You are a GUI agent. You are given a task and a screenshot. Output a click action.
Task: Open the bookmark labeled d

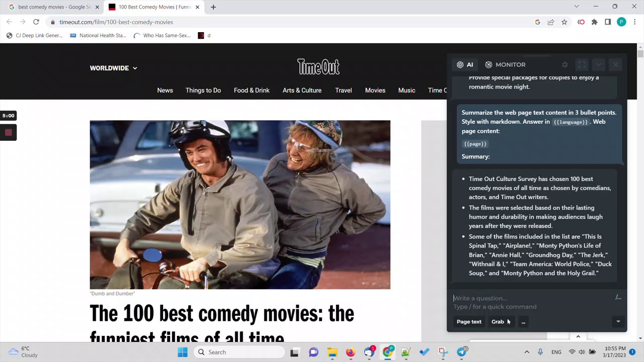(204, 36)
